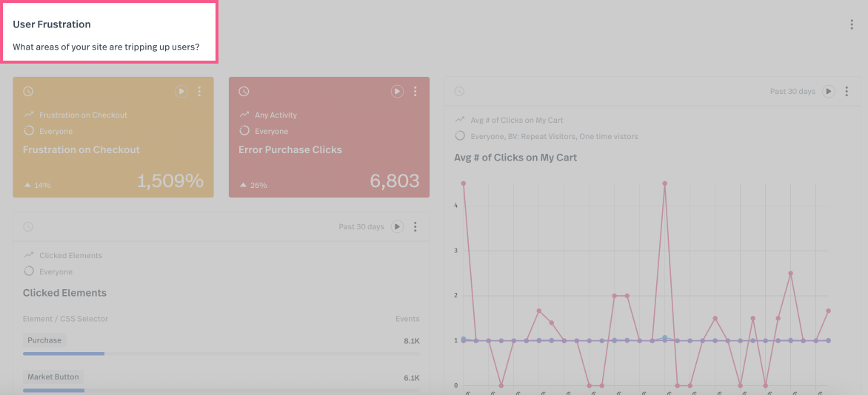Click play icon on Clicked Elements card
868x395 pixels.
(x=398, y=226)
